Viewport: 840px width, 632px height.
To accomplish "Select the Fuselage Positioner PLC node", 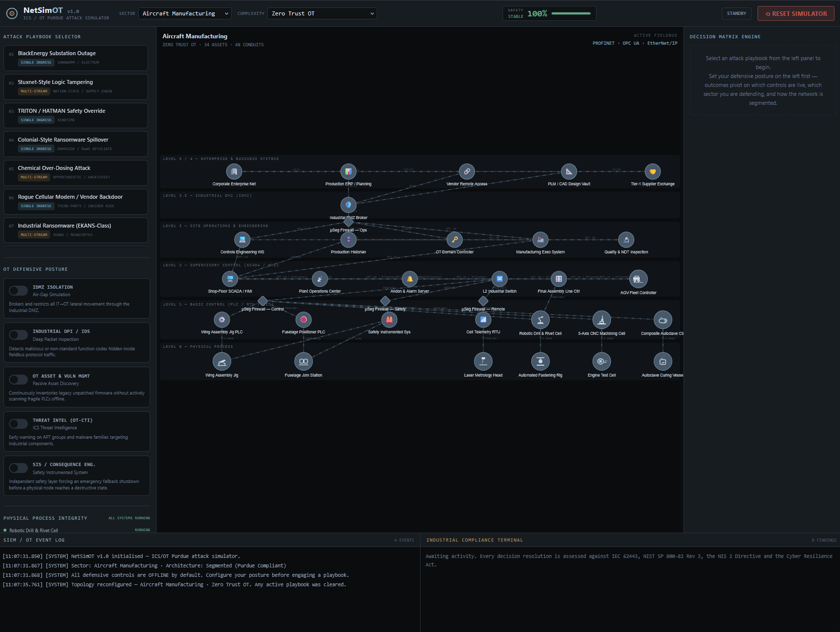I will coord(304,319).
